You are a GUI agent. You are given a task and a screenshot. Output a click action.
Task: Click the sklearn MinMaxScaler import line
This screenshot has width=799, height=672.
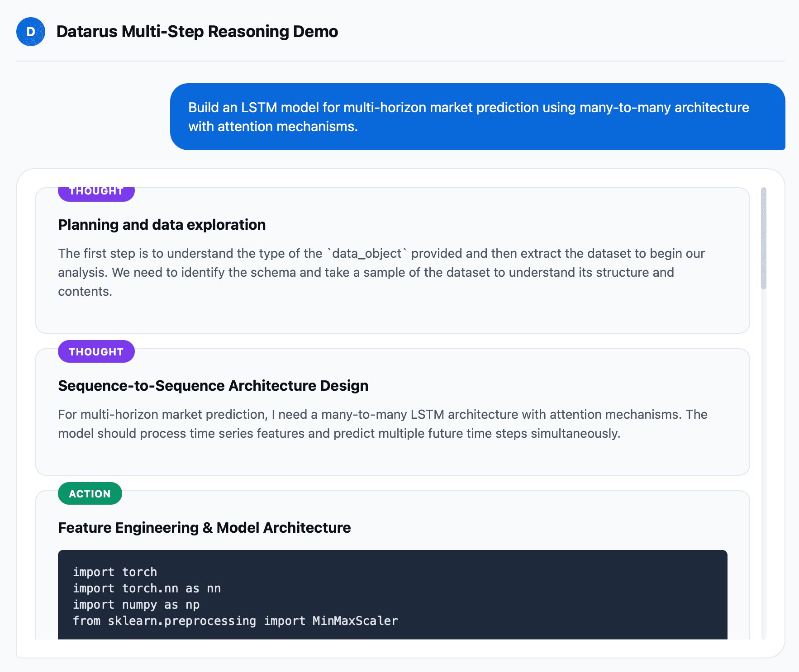coord(235,621)
